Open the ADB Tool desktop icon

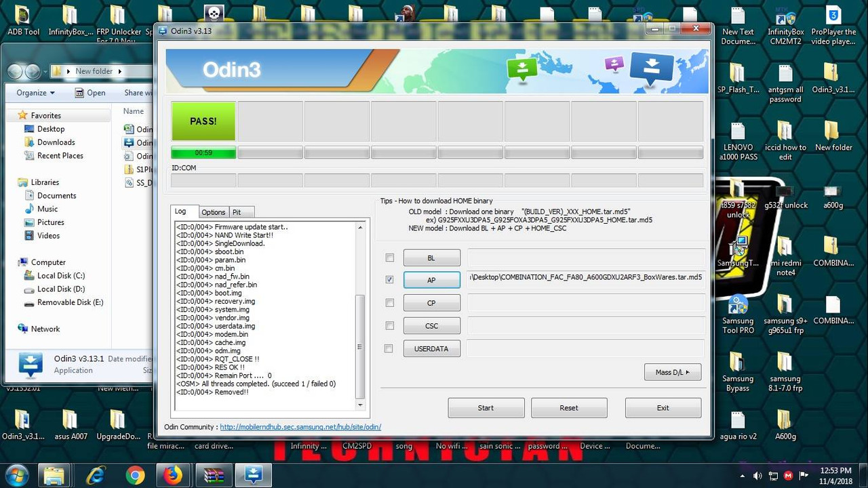tap(23, 20)
